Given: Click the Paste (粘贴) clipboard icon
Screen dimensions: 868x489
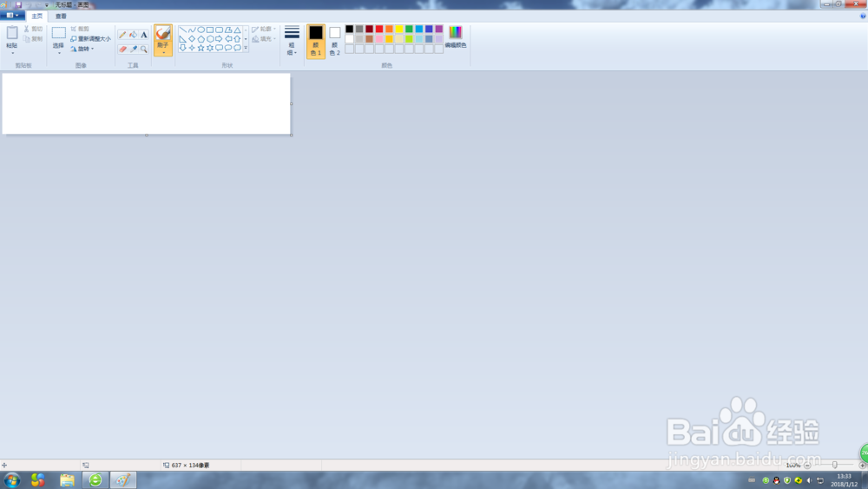Looking at the screenshot, I should [x=11, y=33].
